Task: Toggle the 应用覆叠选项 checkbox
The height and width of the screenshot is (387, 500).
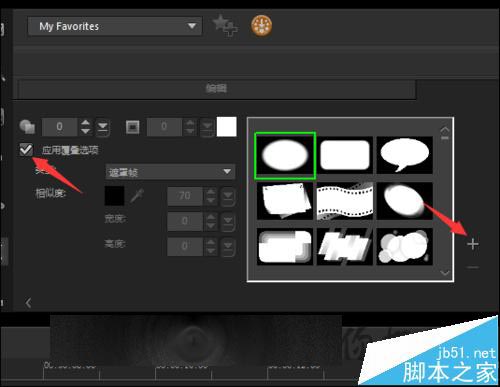Action: tap(26, 150)
